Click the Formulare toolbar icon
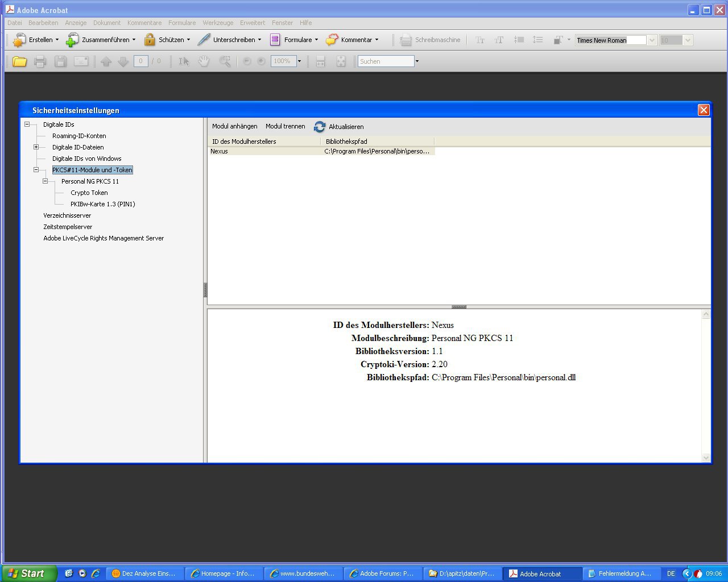 (x=275, y=40)
